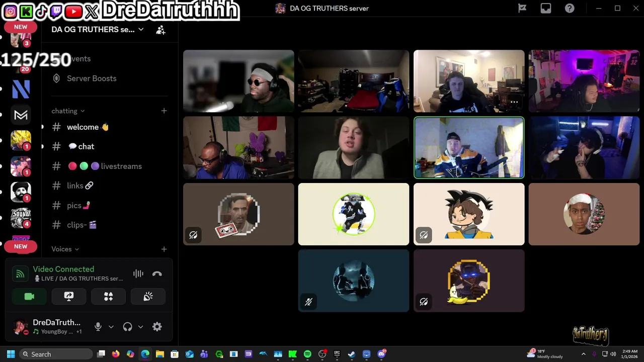644x362 pixels.
Task: Open output device chevron next to headphones
Action: (x=140, y=327)
